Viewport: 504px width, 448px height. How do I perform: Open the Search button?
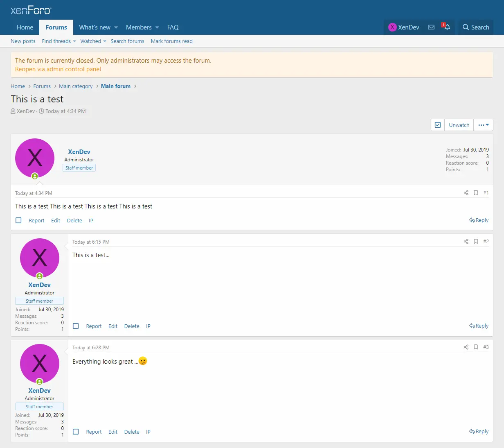pyautogui.click(x=476, y=27)
